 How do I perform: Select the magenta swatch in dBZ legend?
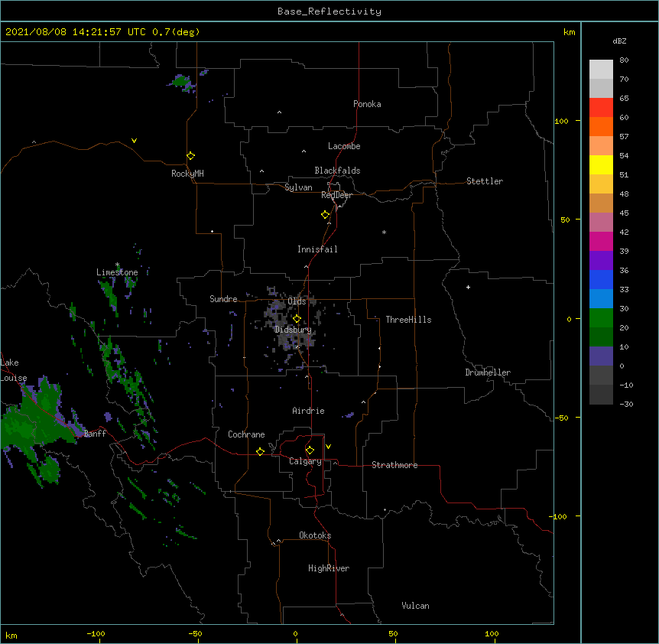pos(601,241)
